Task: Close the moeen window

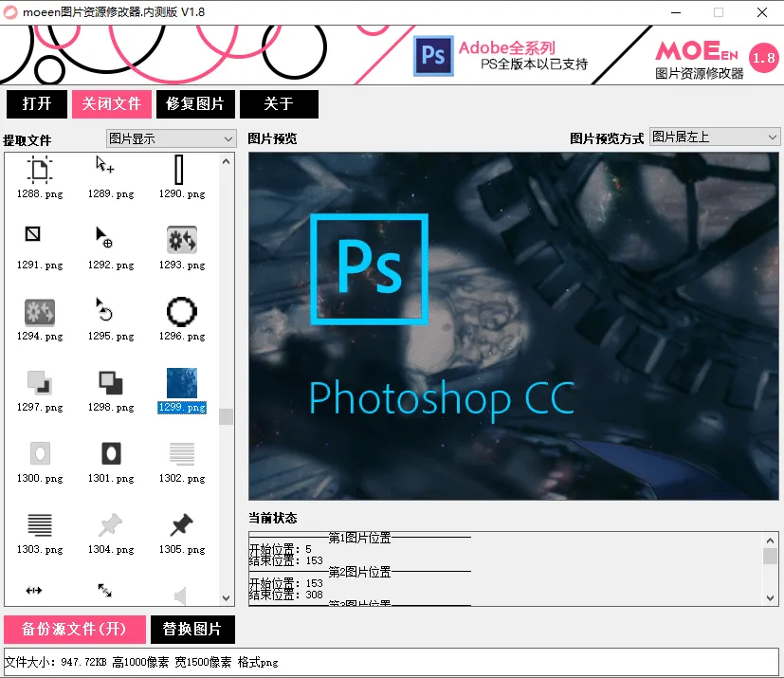Action: tap(762, 12)
